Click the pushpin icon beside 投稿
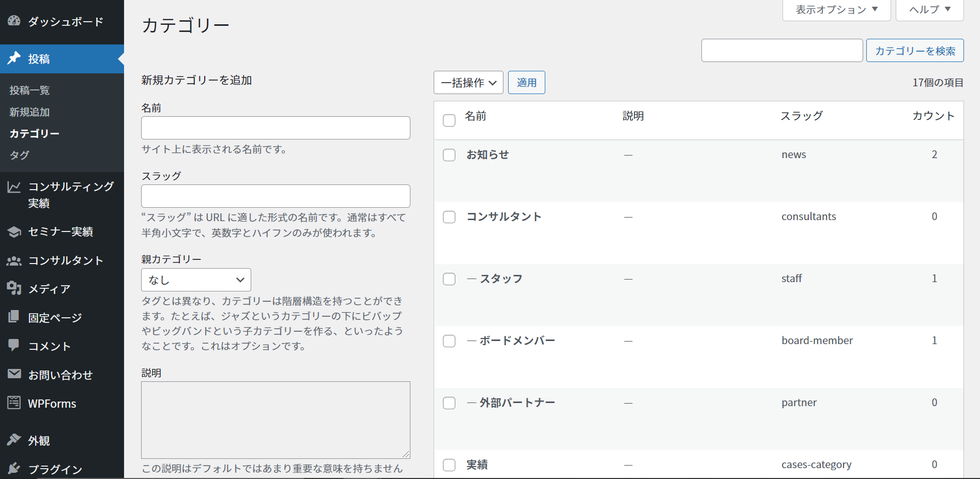The image size is (980, 479). click(14, 58)
